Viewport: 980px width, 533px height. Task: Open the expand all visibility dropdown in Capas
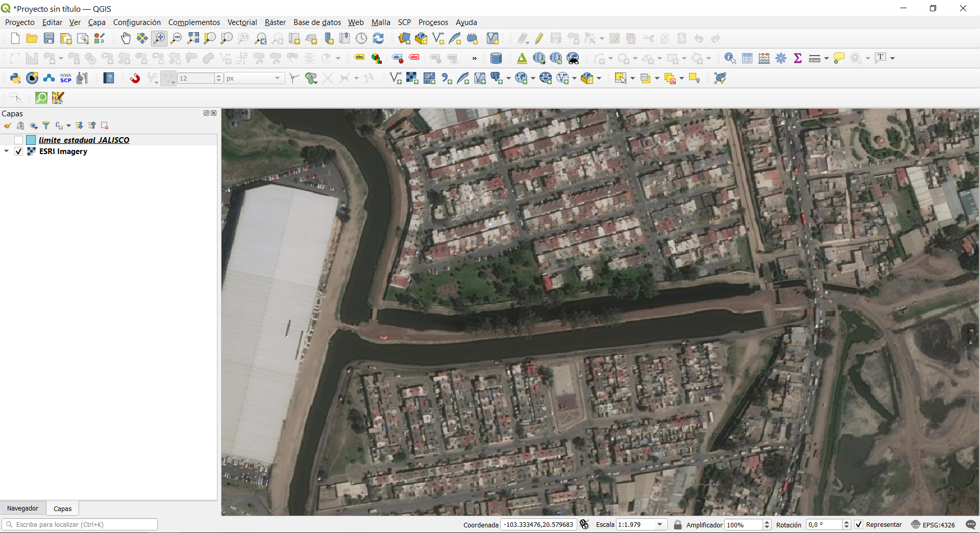click(x=68, y=125)
